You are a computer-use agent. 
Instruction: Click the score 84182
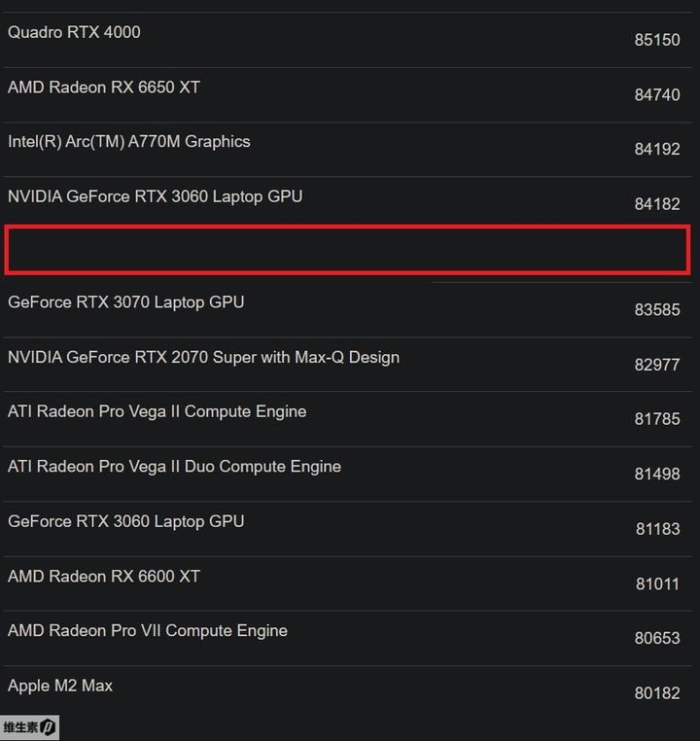pos(657,204)
